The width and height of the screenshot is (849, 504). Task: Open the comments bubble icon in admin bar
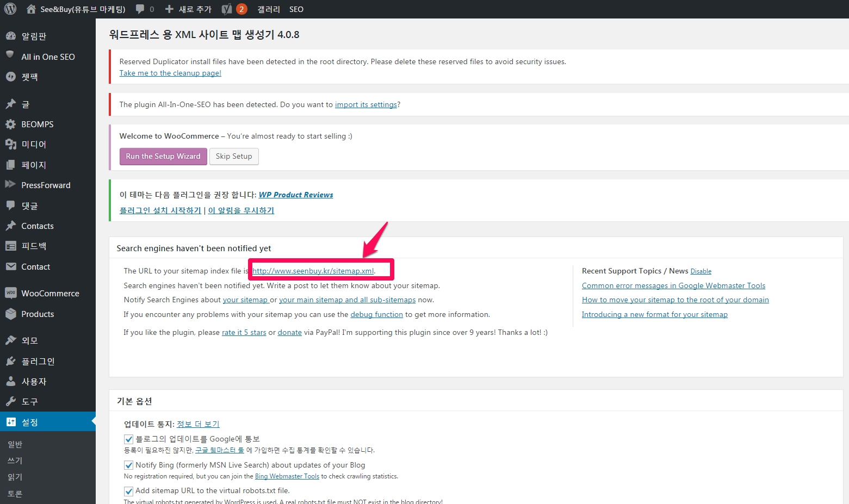[x=140, y=9]
